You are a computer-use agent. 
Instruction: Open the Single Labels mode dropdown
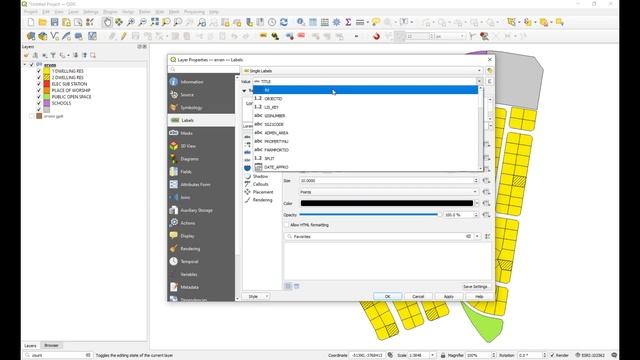click(362, 71)
